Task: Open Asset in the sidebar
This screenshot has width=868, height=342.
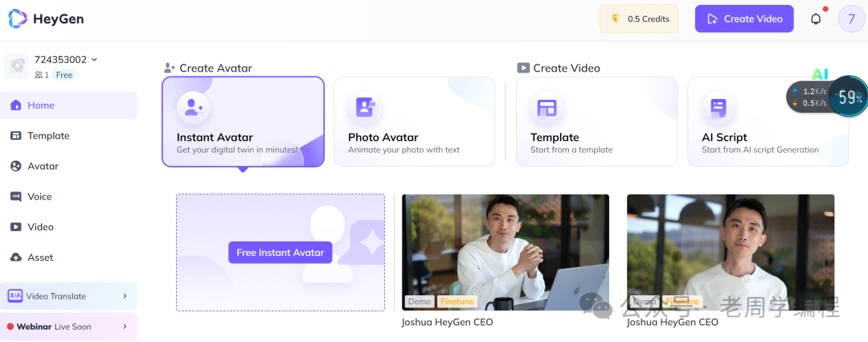Action: click(x=68, y=258)
